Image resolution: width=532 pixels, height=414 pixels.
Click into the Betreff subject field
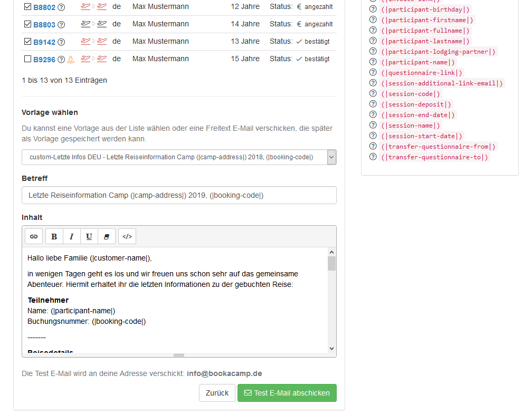179,195
